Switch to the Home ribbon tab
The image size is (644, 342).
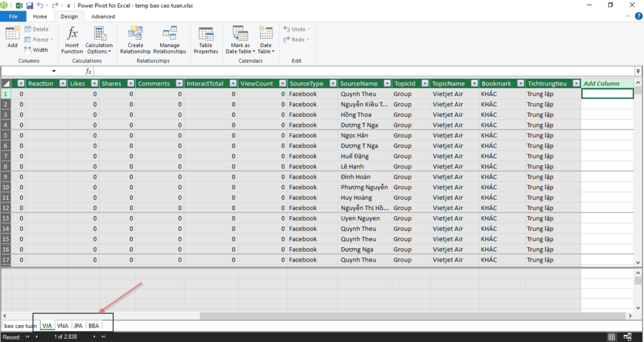pyautogui.click(x=40, y=16)
